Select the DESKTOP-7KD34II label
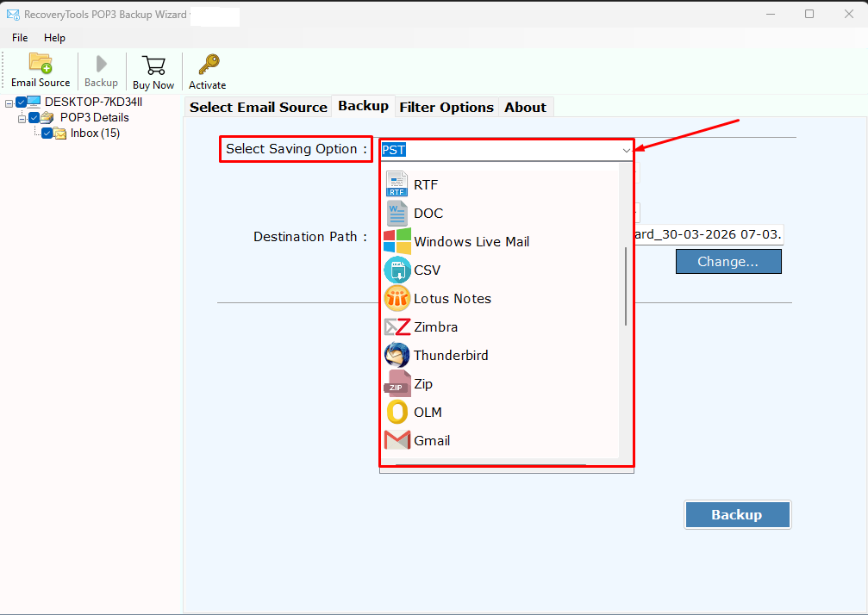 (94, 102)
